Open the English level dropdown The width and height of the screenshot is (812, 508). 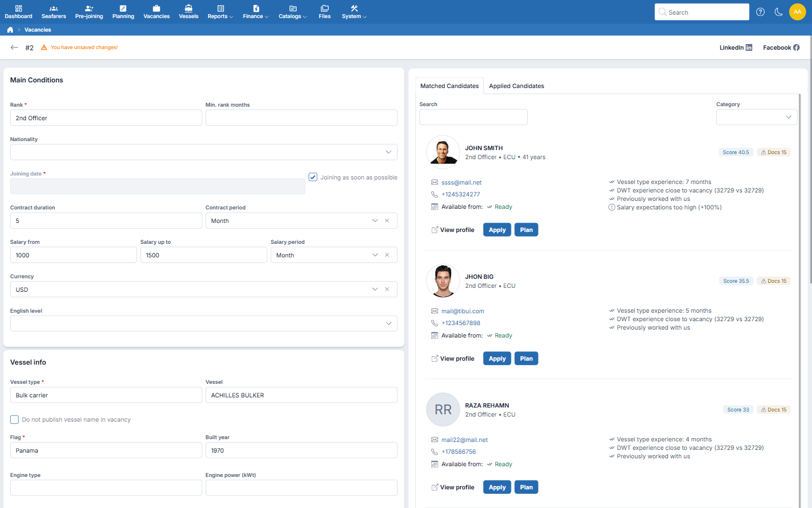click(389, 323)
